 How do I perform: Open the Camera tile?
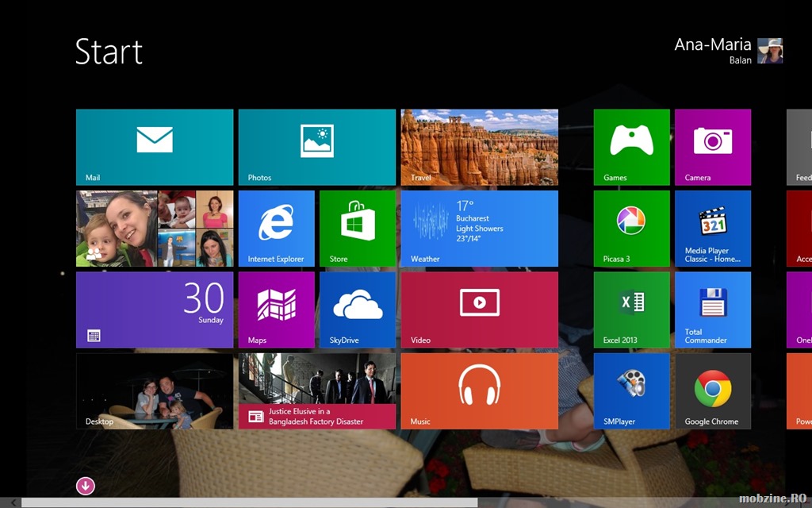coord(713,147)
